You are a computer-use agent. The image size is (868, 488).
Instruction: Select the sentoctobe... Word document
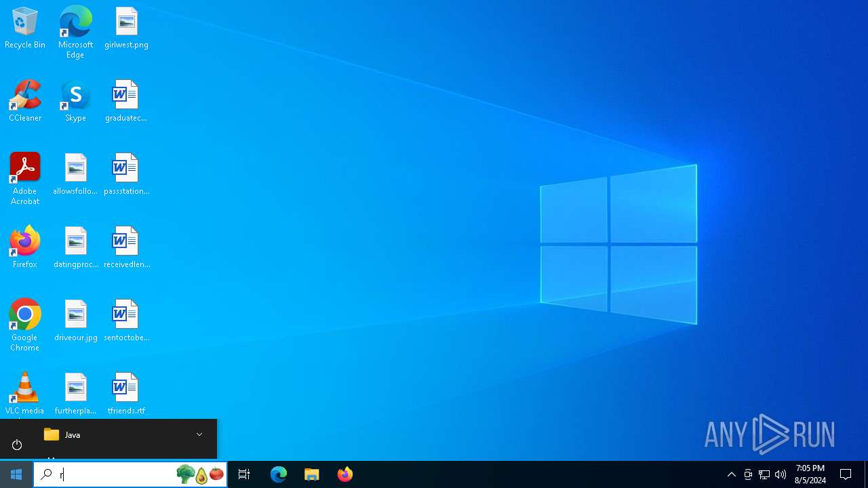[126, 321]
